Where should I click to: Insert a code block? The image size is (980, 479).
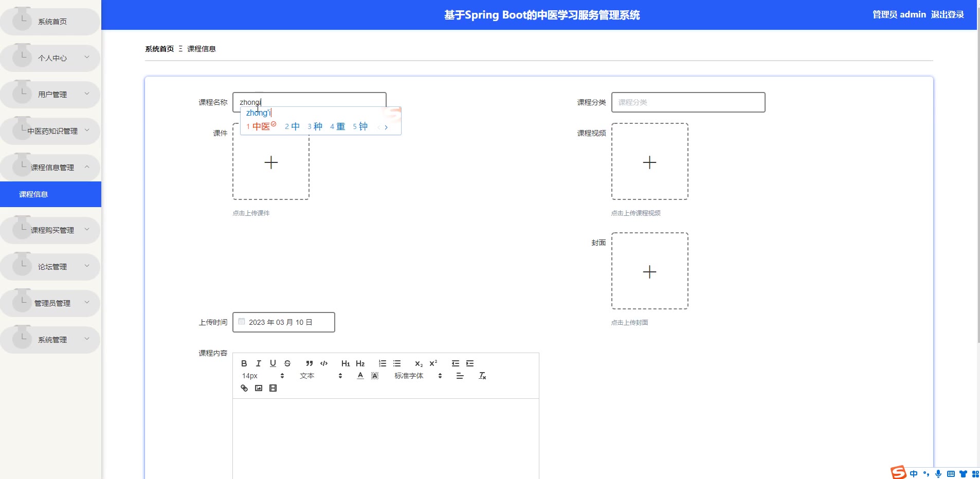pyautogui.click(x=324, y=363)
